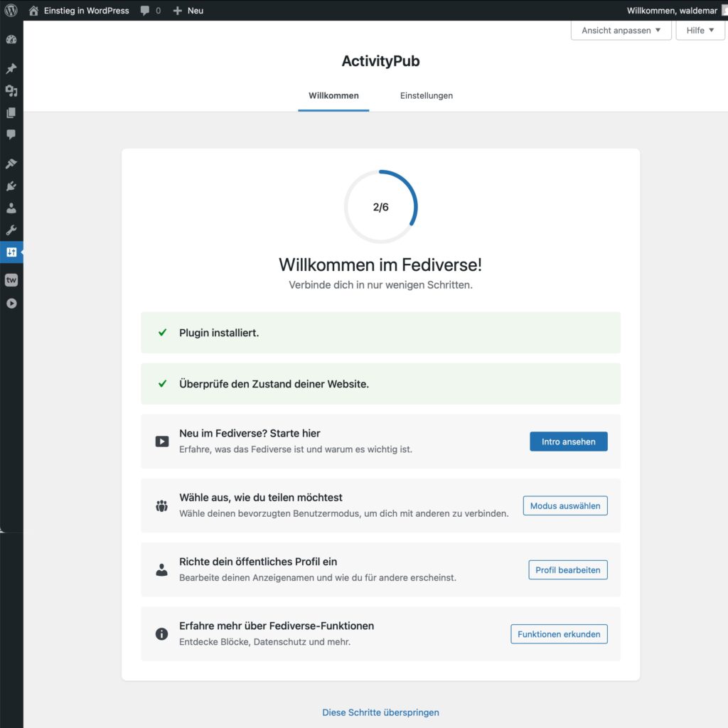
Task: Click the video play icon beside Neu im Fediverse
Action: [x=162, y=441]
